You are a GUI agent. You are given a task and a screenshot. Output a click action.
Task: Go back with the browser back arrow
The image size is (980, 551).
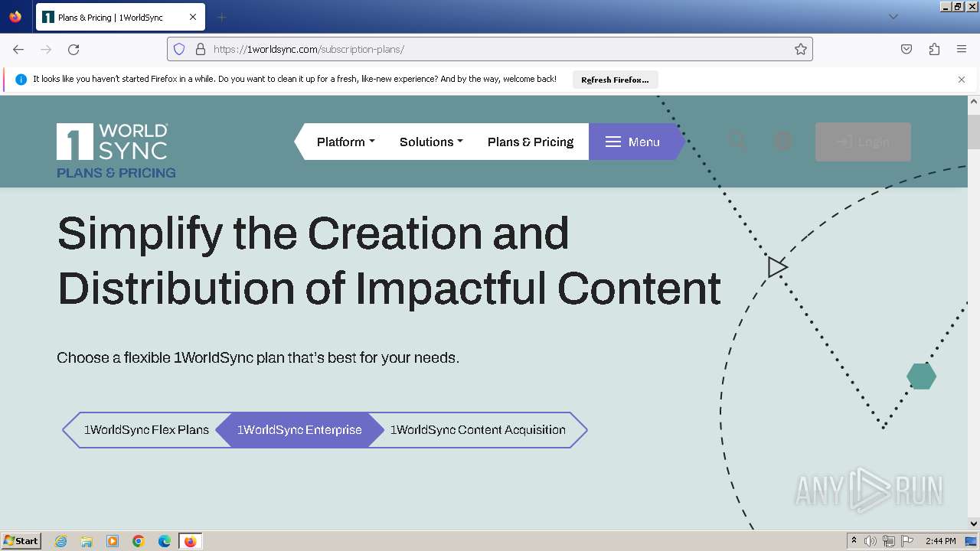click(x=18, y=49)
